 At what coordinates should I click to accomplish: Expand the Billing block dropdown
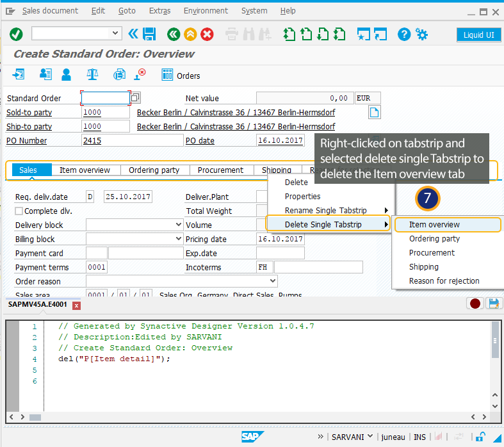coord(179,239)
